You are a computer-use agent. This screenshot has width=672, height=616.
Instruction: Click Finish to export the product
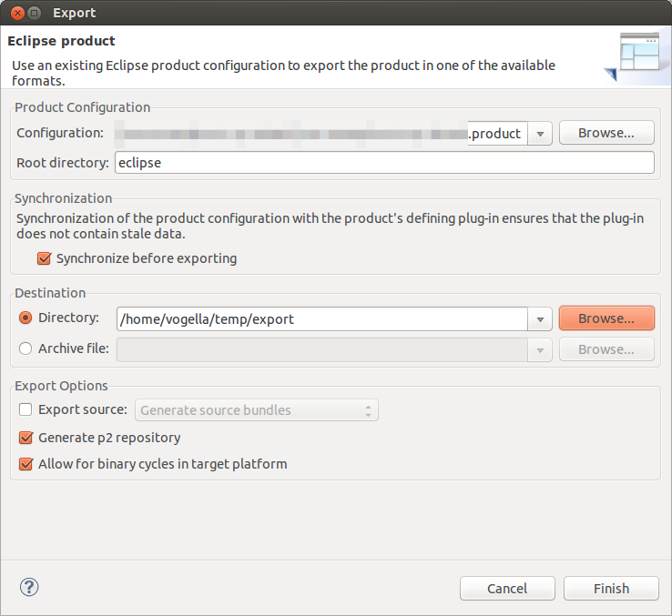(611, 588)
